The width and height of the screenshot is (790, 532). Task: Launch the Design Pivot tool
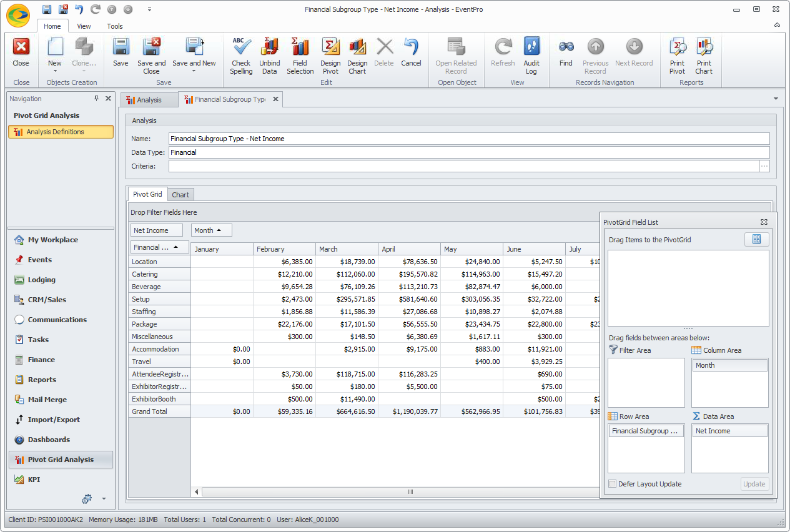point(330,56)
